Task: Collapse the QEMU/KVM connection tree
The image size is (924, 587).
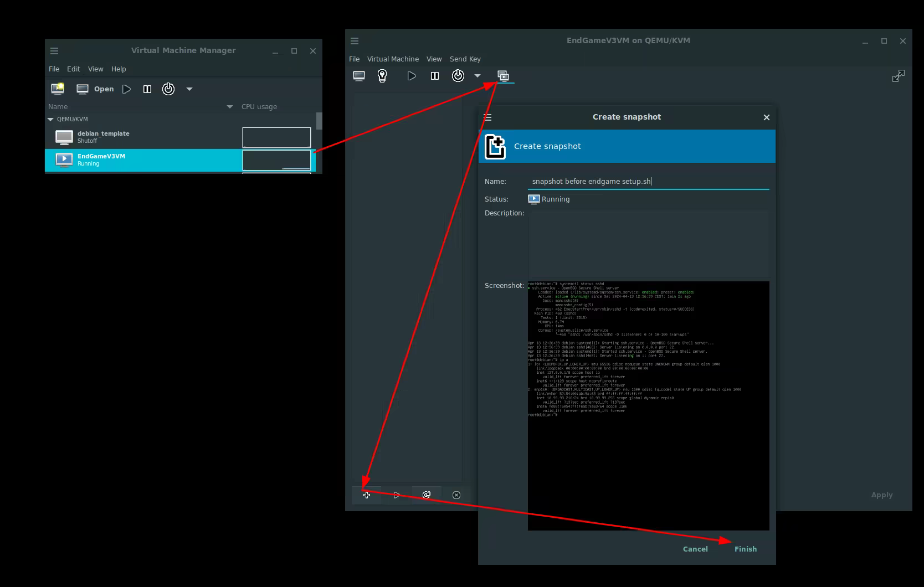Action: click(51, 119)
